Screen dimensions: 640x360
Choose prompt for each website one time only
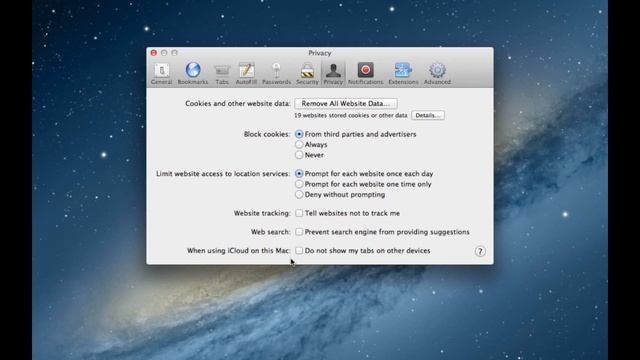pyautogui.click(x=299, y=184)
